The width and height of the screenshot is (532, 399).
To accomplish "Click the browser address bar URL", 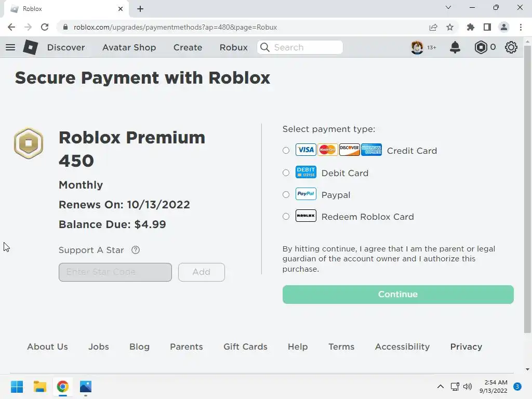I will pos(175,27).
